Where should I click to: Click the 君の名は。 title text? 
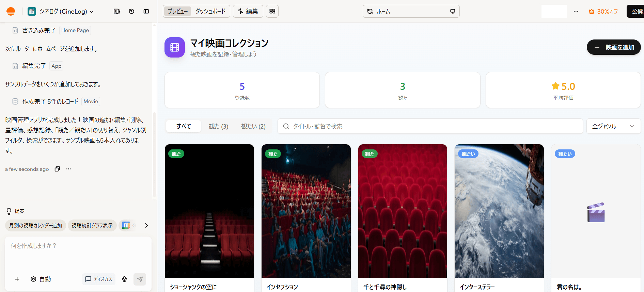[x=569, y=287]
